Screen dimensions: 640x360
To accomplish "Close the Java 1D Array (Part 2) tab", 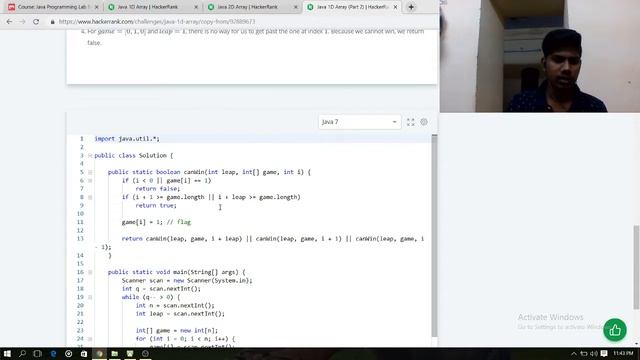I will (395, 7).
